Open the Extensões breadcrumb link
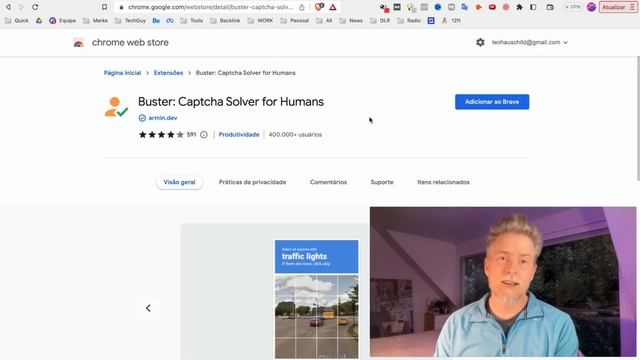Image resolution: width=640 pixels, height=360 pixels. coord(168,73)
